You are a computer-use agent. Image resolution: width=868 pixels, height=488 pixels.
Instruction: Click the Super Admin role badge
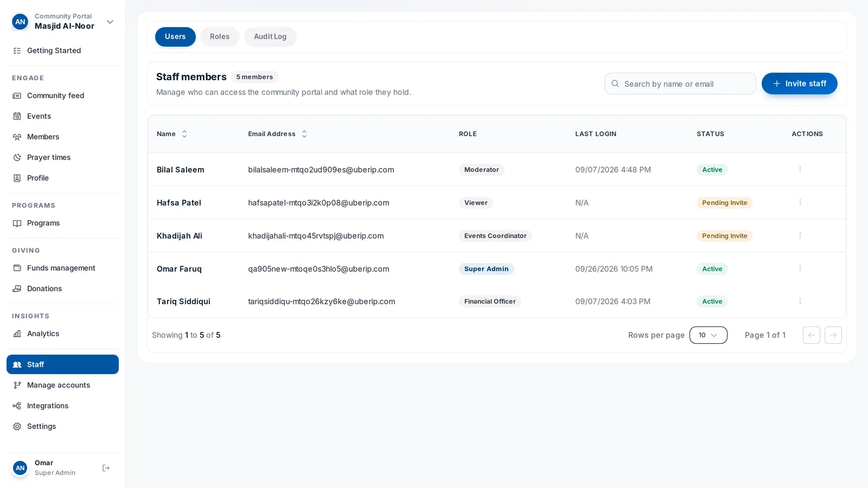coord(486,269)
